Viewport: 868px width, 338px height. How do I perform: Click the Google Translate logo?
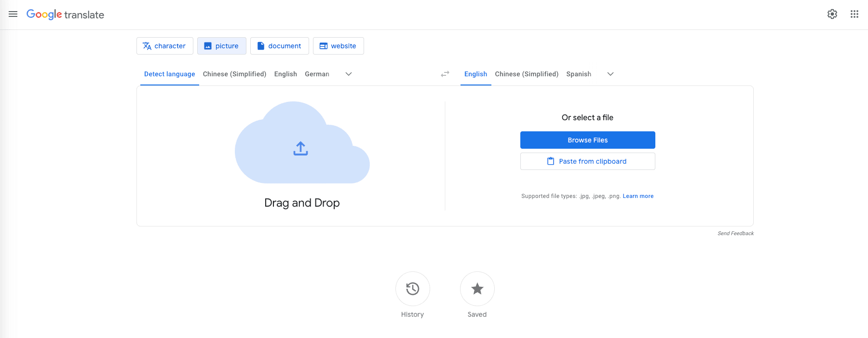coord(65,14)
